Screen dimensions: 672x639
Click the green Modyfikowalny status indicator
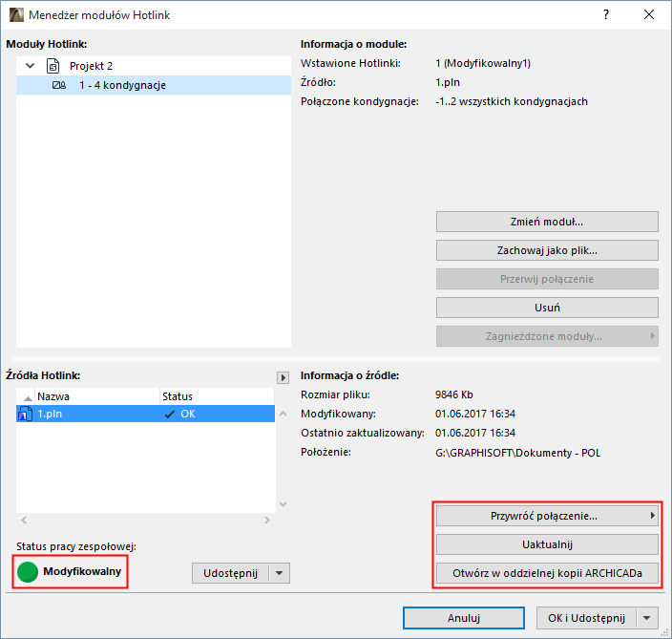click(x=28, y=572)
